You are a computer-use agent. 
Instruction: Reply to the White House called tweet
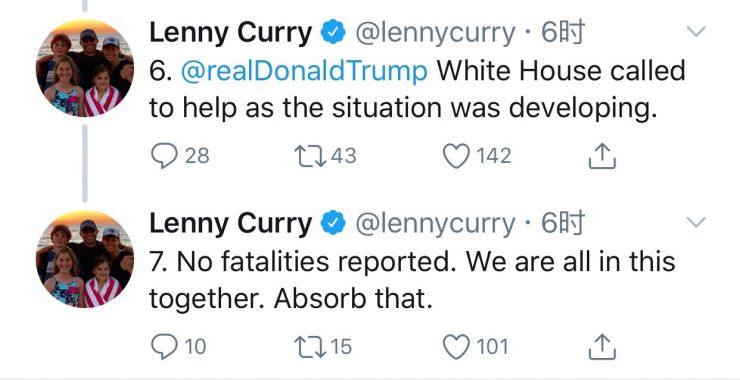click(x=164, y=156)
